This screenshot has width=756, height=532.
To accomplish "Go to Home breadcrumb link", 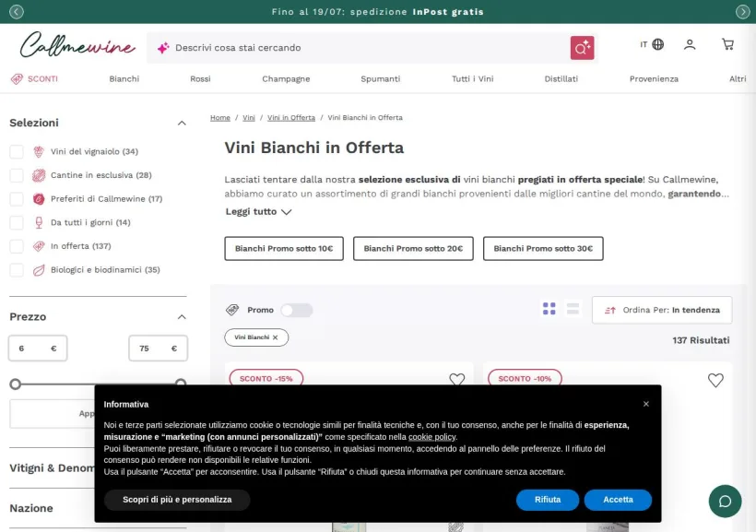I will (x=219, y=118).
